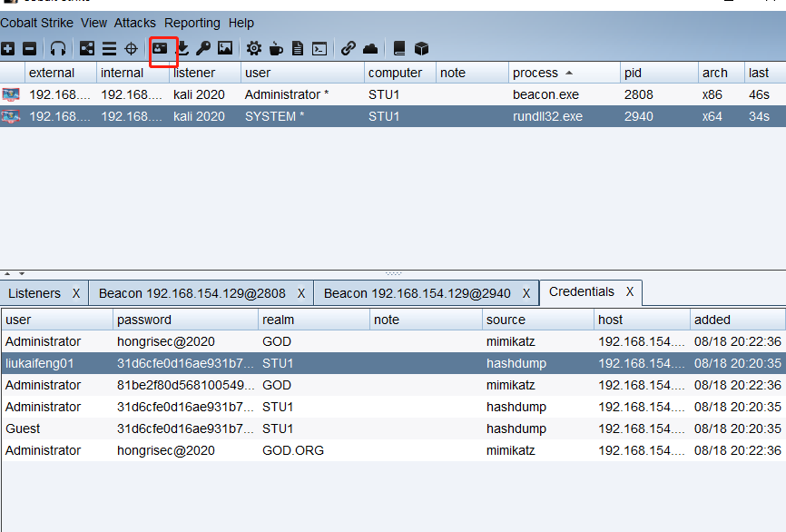
Task: Select Administrator GOD.ORG credential row
Action: [x=393, y=450]
